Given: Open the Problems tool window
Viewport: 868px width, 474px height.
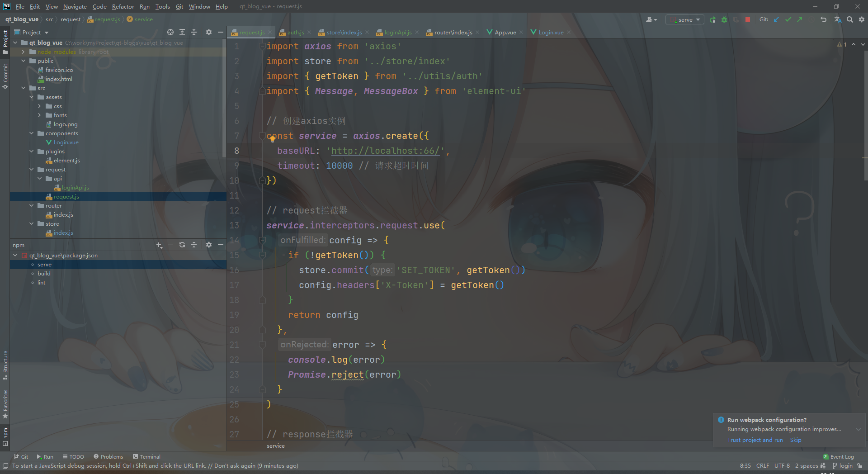Looking at the screenshot, I should (x=108, y=457).
